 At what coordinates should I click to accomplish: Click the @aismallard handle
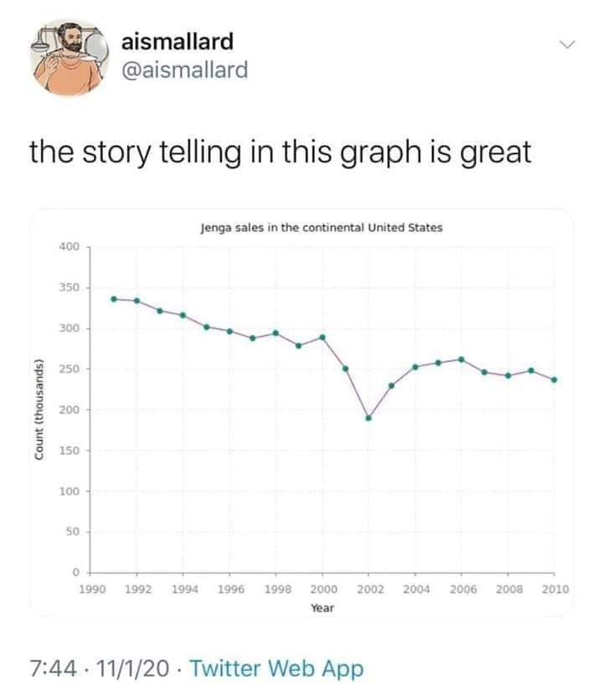point(185,69)
